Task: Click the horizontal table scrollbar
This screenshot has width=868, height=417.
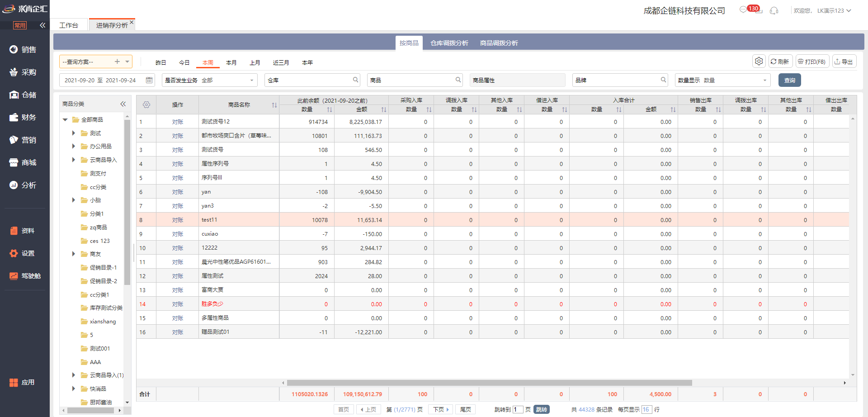Action: pos(489,383)
